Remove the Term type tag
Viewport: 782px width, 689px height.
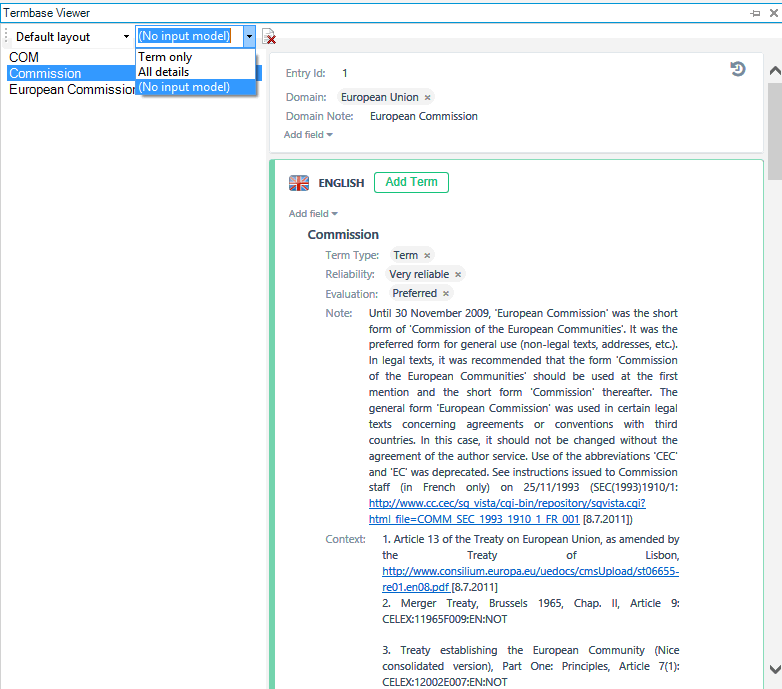(427, 256)
